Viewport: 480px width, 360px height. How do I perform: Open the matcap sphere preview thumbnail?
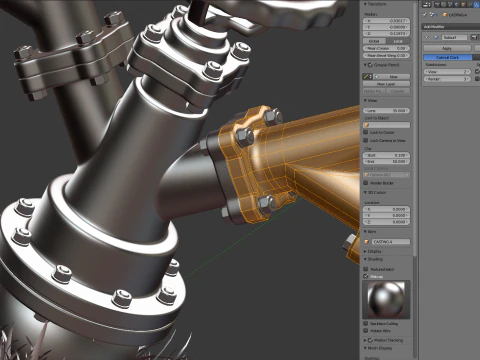click(386, 299)
